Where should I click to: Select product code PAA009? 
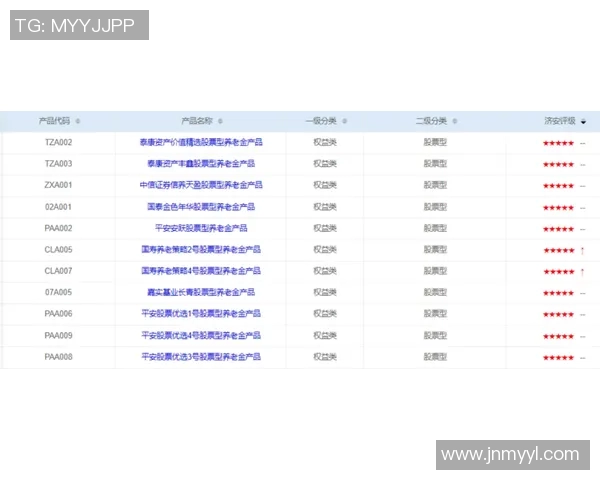pyautogui.click(x=58, y=336)
